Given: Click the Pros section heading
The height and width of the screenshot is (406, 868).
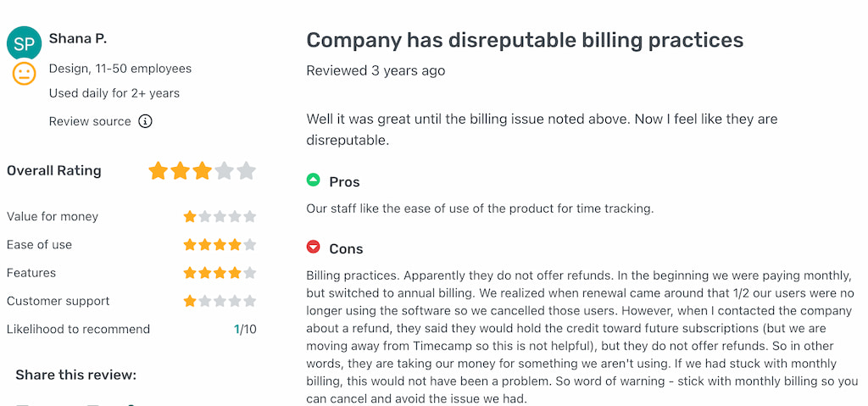Looking at the screenshot, I should (x=344, y=181).
